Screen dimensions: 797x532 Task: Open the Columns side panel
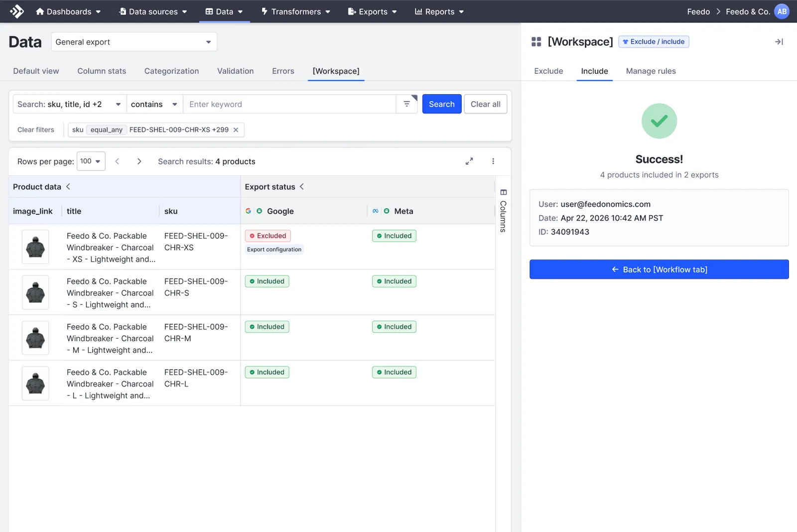tap(503, 211)
